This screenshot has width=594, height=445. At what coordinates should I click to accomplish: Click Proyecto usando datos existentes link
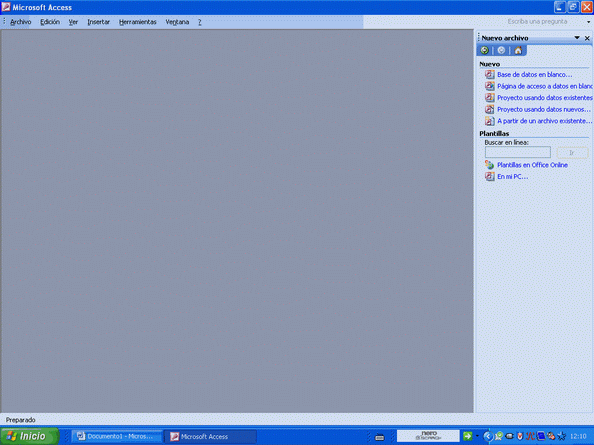pos(545,98)
